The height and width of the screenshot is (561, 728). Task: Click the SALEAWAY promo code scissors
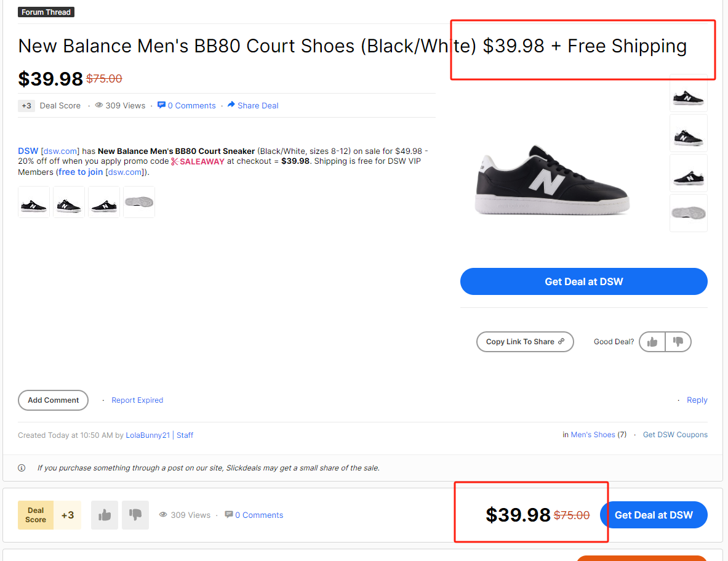click(x=175, y=161)
